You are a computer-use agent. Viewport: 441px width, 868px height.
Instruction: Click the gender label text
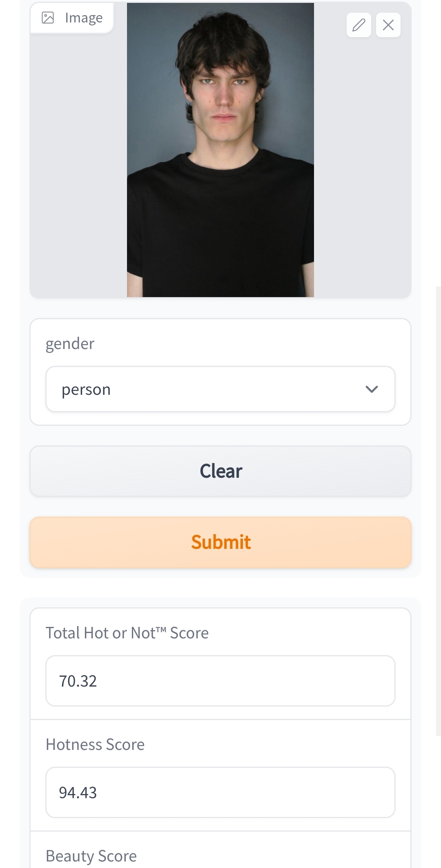[70, 344]
